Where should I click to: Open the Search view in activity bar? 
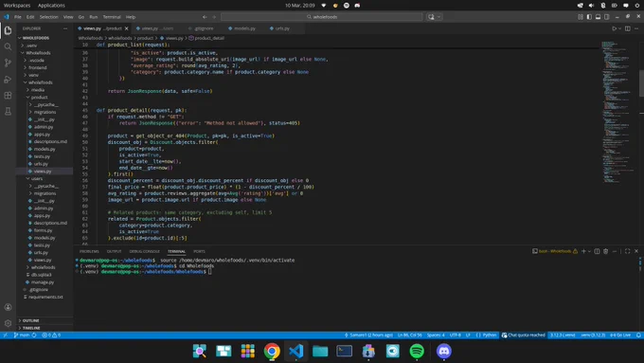point(8,46)
